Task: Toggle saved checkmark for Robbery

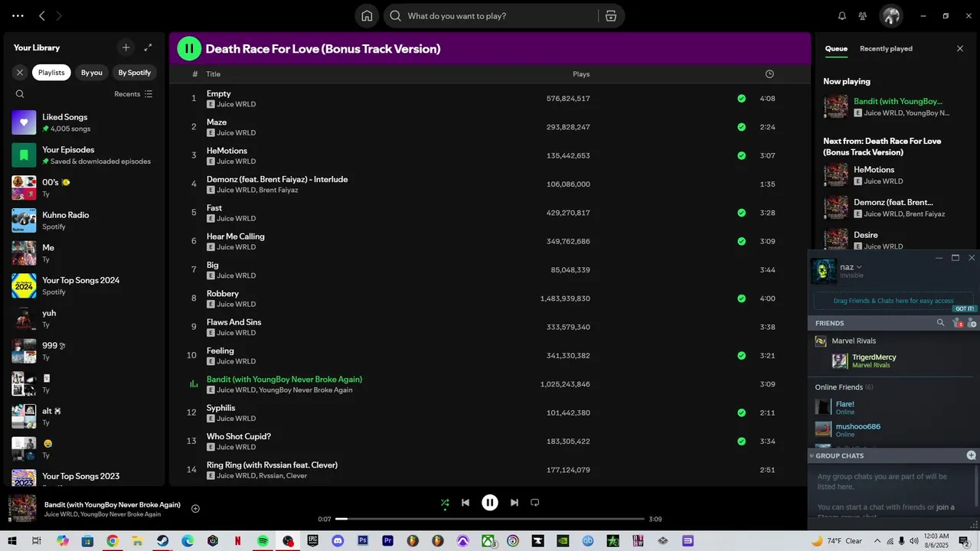Action: click(741, 298)
